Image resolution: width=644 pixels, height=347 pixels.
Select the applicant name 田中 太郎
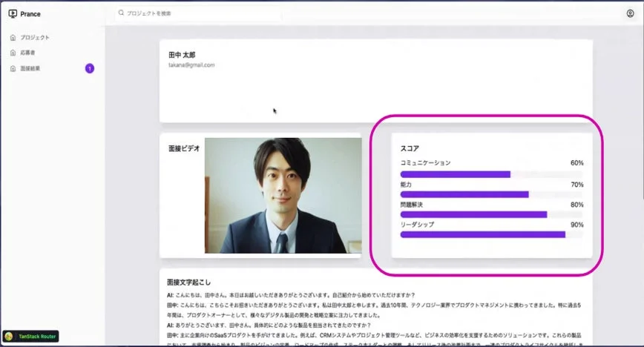[x=182, y=55]
